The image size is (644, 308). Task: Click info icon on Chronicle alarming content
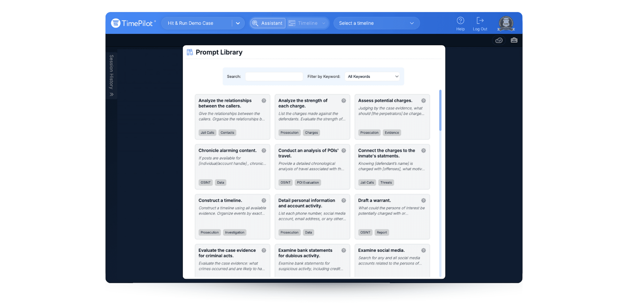tap(264, 151)
